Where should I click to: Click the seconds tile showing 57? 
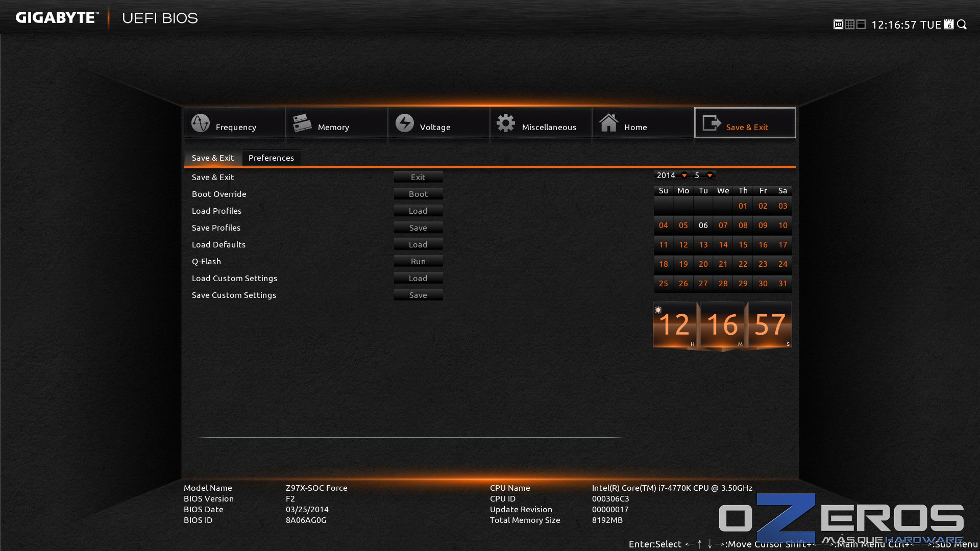coord(770,325)
